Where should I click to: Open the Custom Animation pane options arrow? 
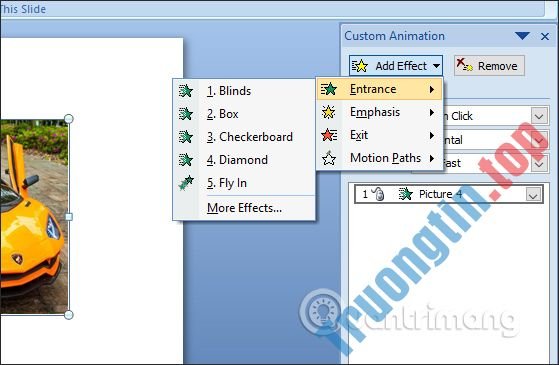point(522,36)
